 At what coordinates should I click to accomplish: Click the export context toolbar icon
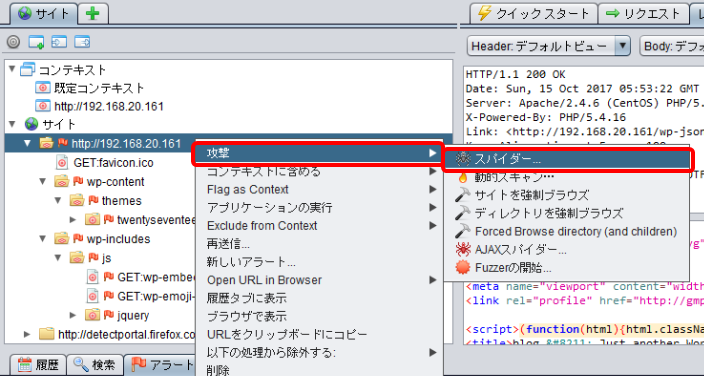click(x=82, y=42)
